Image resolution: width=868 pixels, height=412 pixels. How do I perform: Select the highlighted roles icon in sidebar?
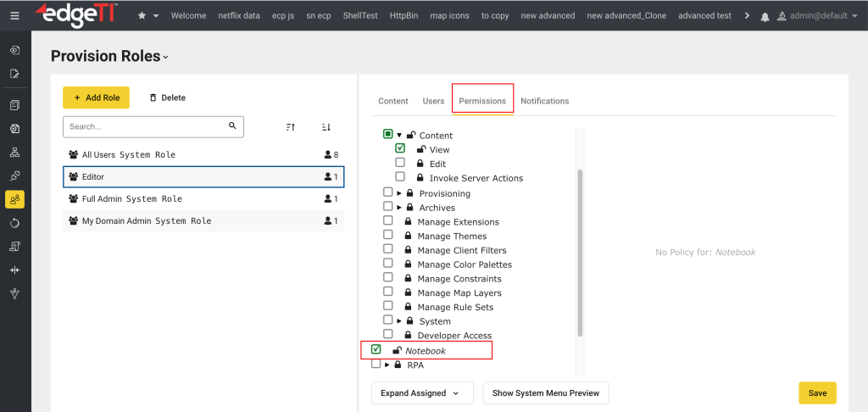(x=14, y=200)
